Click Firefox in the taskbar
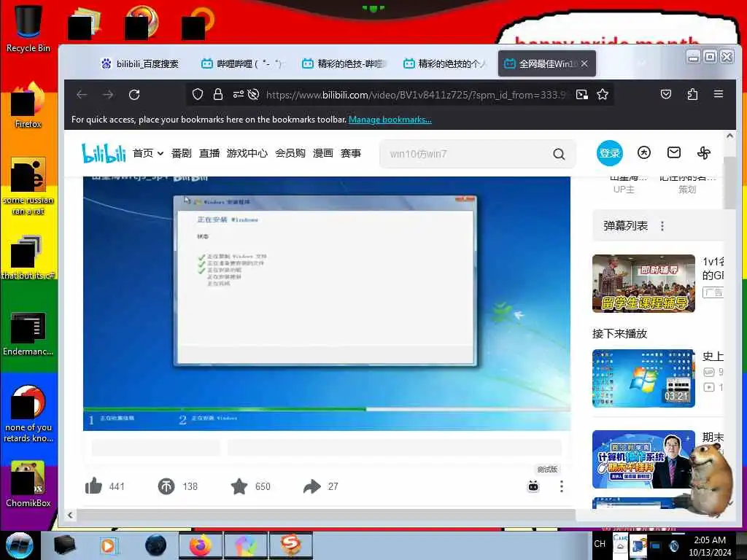Viewport: 747px width, 560px height. pyautogui.click(x=201, y=545)
